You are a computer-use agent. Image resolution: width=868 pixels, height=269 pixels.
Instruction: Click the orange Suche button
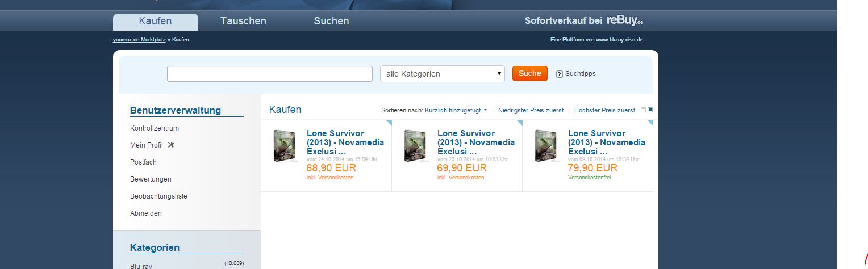(530, 73)
